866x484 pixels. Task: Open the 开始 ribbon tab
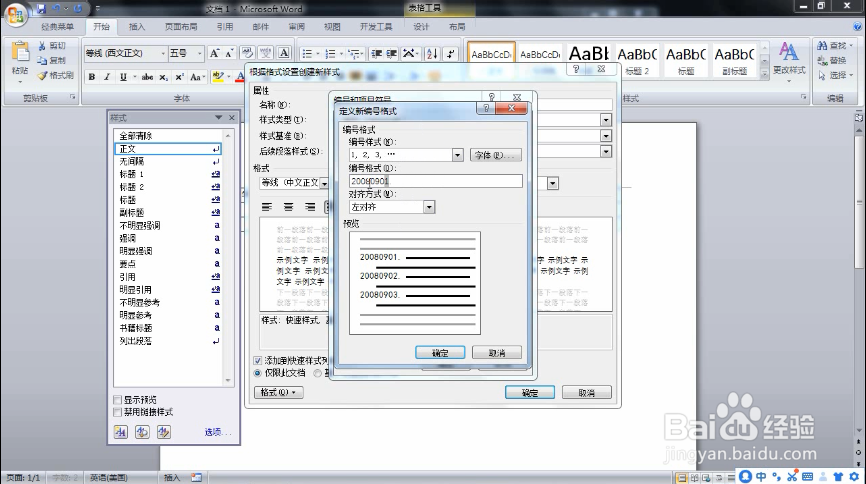tap(101, 27)
